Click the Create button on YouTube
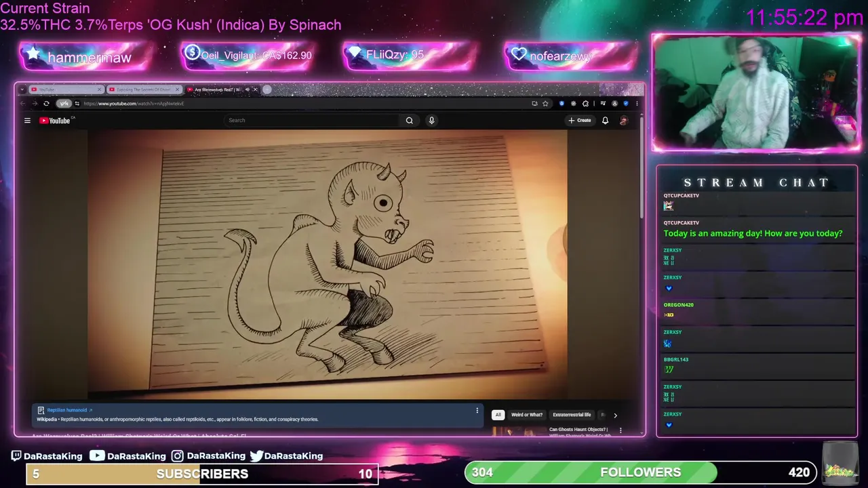This screenshot has height=488, width=868. tap(580, 121)
